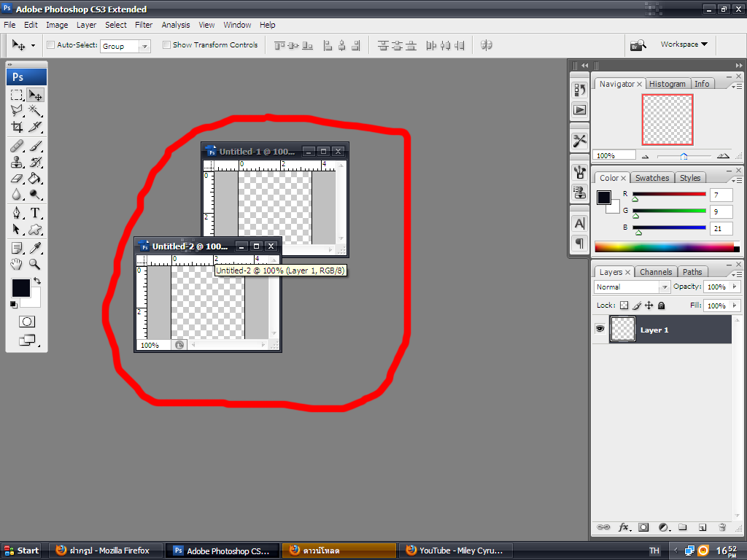
Task: Swap foreground and background colors
Action: pyautogui.click(x=37, y=281)
